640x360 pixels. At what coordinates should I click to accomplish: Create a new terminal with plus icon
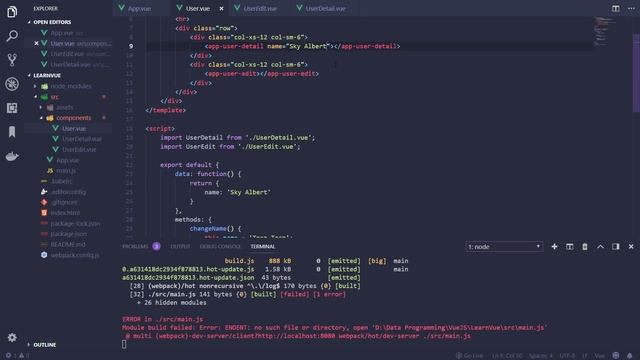[x=554, y=247]
